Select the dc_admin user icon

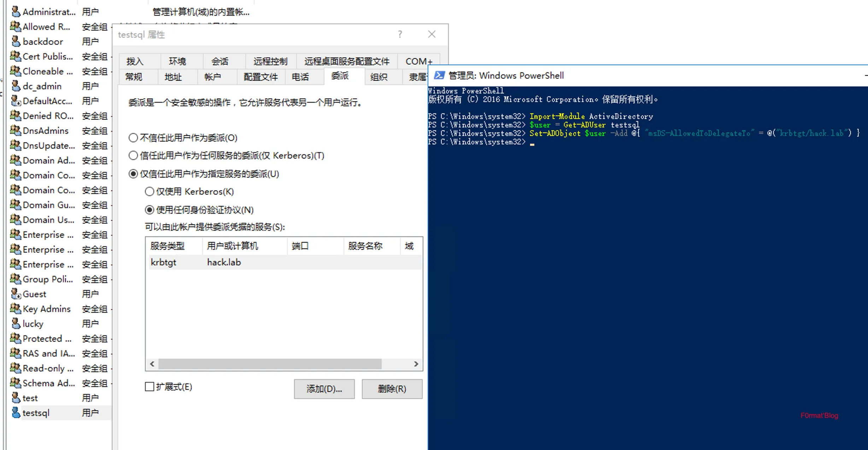point(16,86)
